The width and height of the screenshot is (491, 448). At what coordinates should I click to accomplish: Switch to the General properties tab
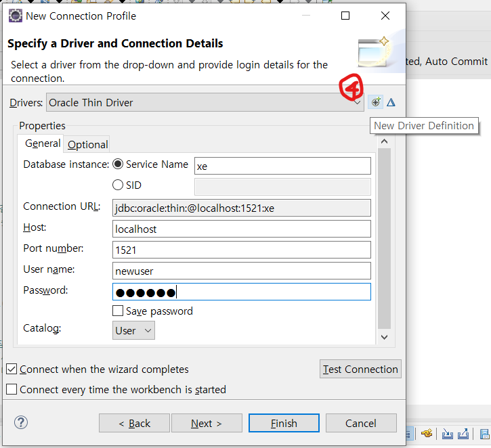[42, 143]
